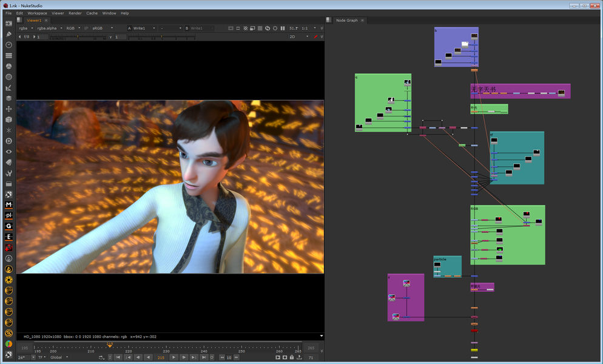Open the red plugin toolbar icon

[x=8, y=248]
